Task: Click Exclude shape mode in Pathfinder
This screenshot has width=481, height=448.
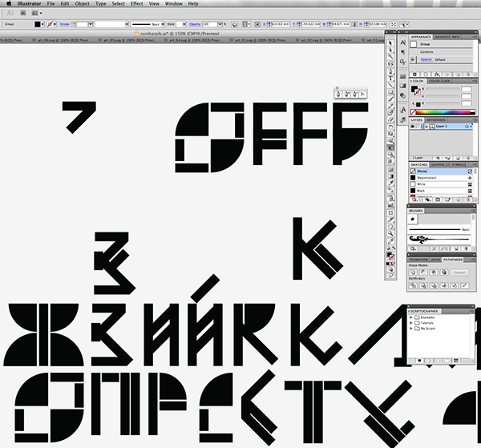Action: [444, 272]
